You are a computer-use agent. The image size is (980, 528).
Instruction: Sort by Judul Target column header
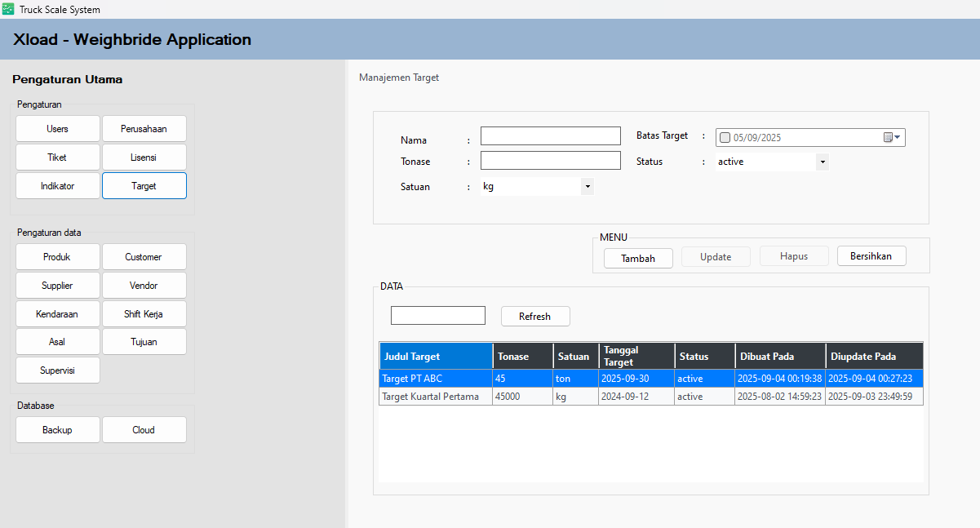click(436, 357)
